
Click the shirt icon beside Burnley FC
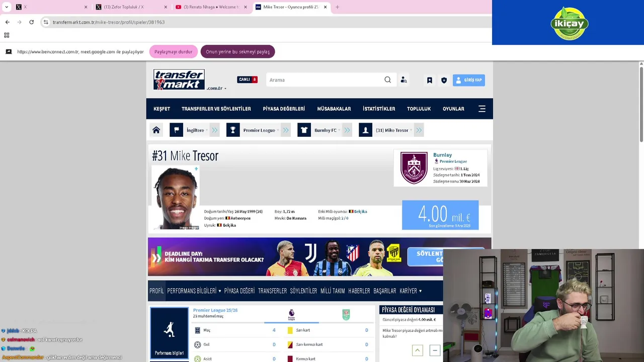coord(304,130)
